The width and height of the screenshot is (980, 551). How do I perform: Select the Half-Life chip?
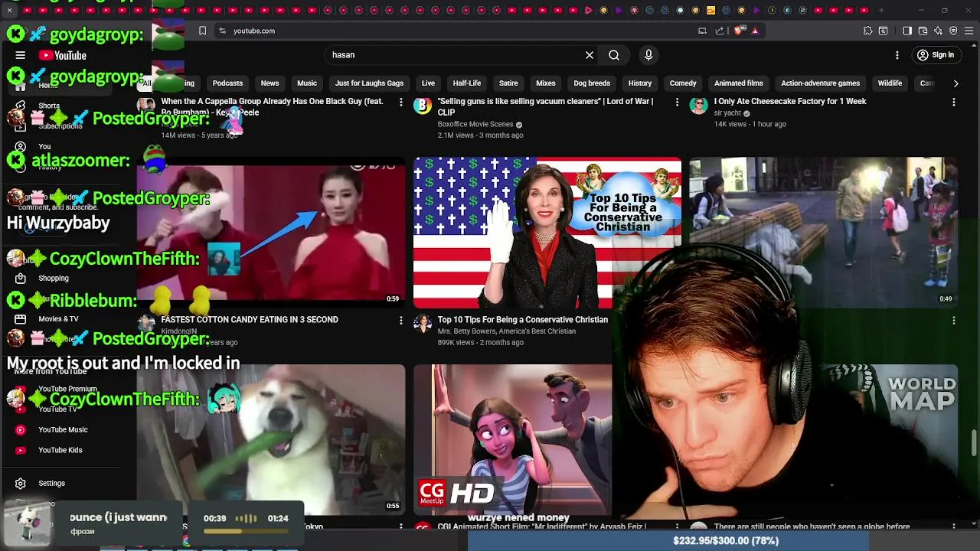[467, 83]
